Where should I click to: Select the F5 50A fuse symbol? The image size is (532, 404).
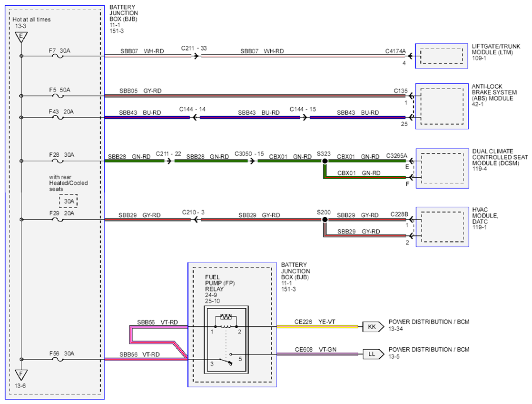pos(59,96)
